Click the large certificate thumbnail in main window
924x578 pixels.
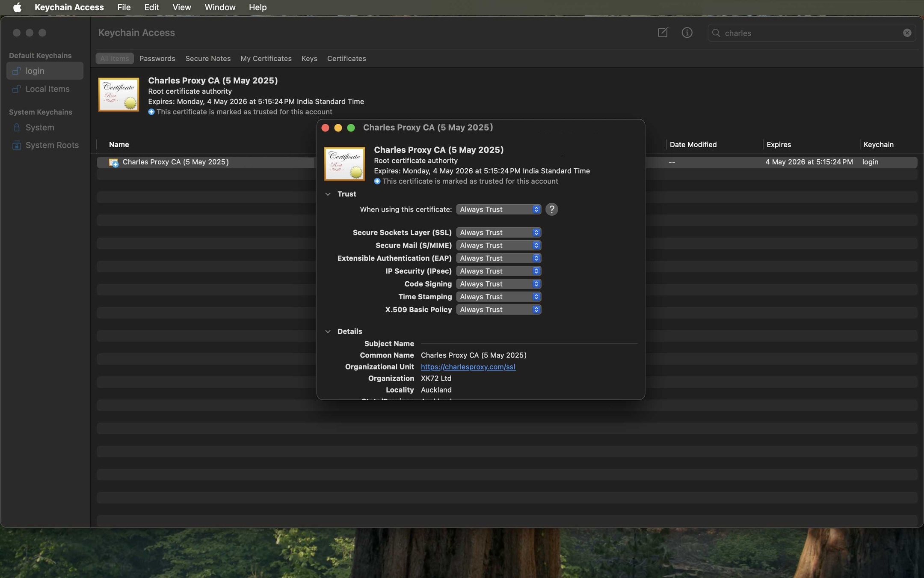[118, 95]
